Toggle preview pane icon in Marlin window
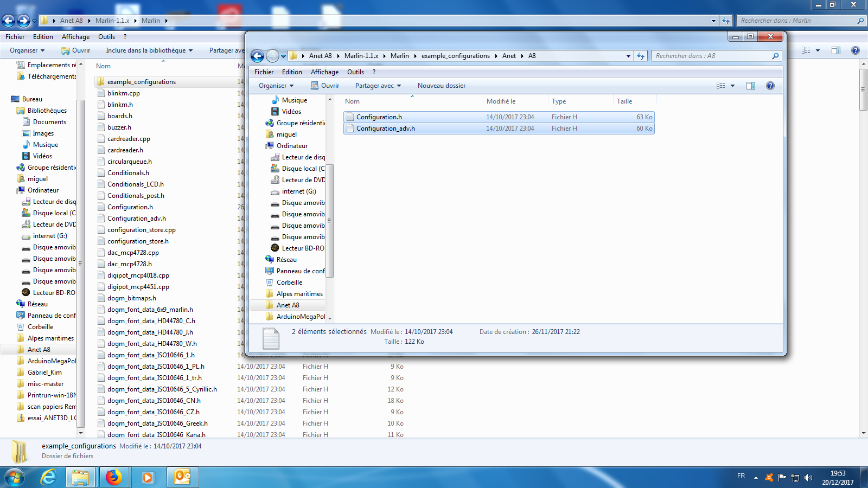The image size is (868, 488). [836, 50]
